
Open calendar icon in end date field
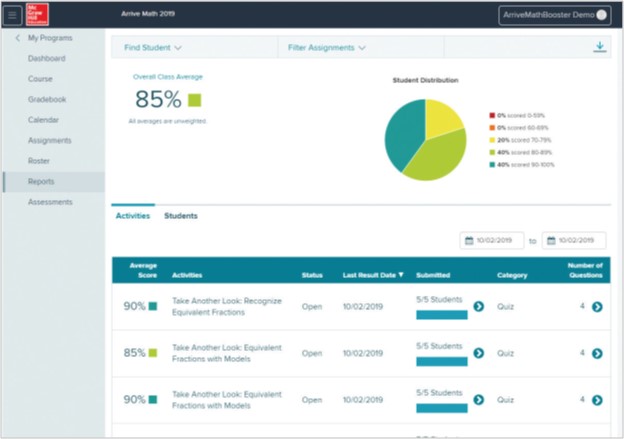(x=551, y=240)
